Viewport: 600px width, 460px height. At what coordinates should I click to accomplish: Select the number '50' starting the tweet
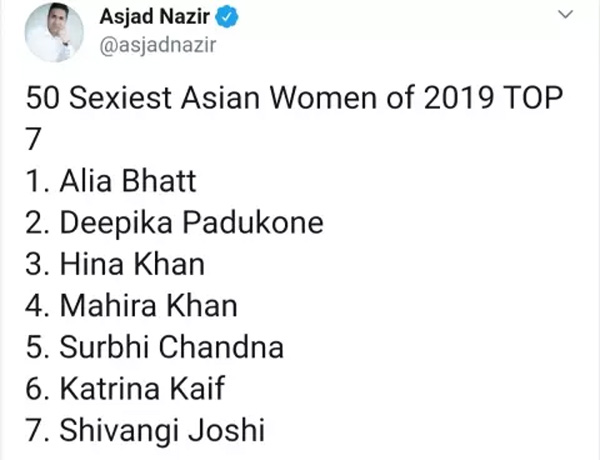[42, 98]
